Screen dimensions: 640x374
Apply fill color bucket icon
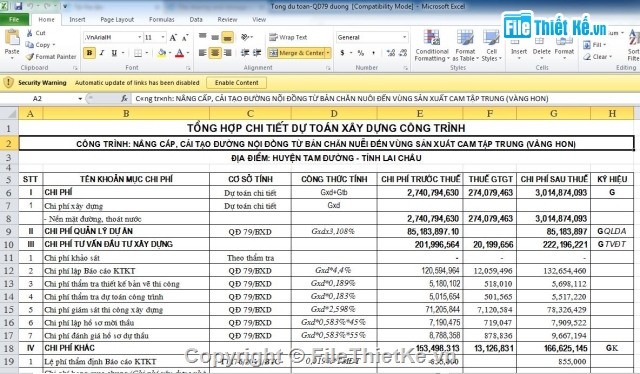point(162,53)
